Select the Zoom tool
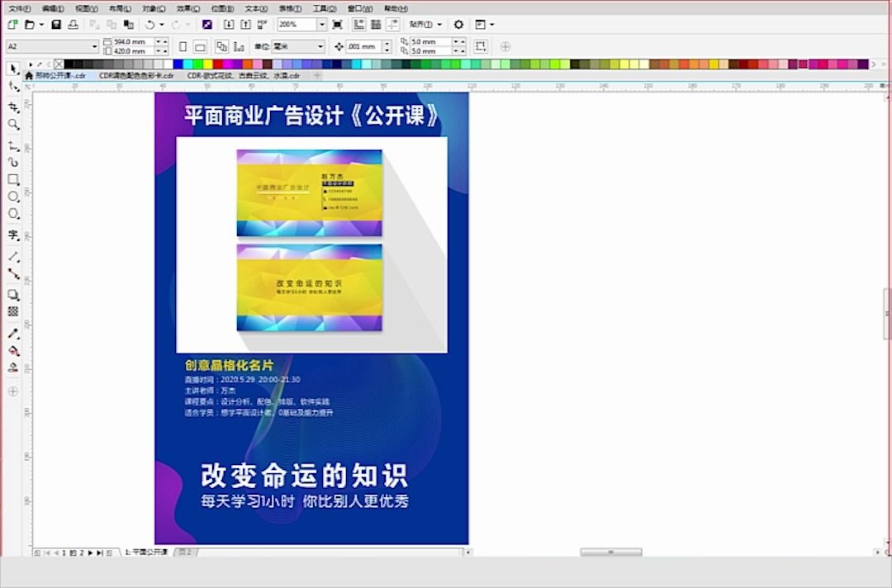 pyautogui.click(x=12, y=121)
